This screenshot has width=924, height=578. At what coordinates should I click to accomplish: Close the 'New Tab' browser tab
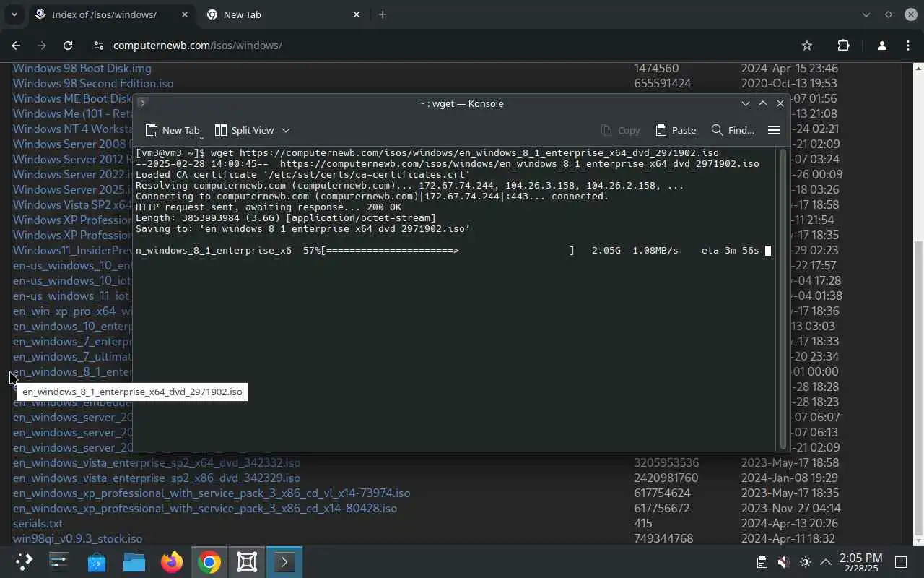(356, 14)
